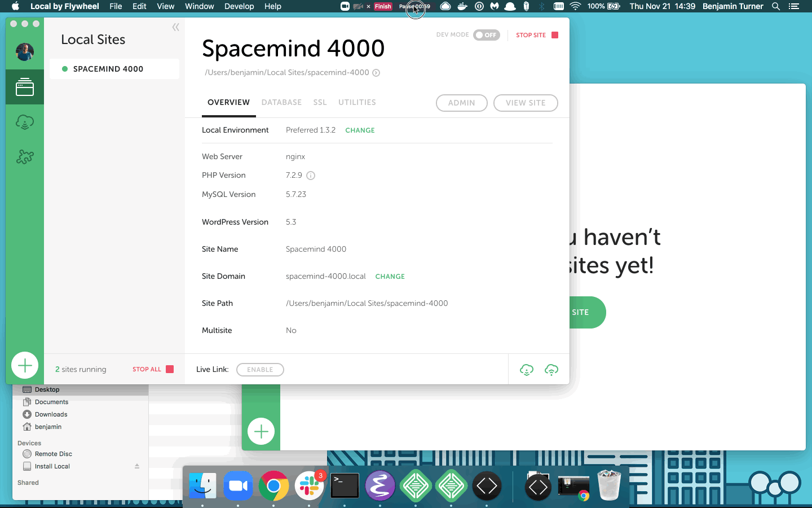Open the Add-ons puzzle piece icon

coord(25,157)
